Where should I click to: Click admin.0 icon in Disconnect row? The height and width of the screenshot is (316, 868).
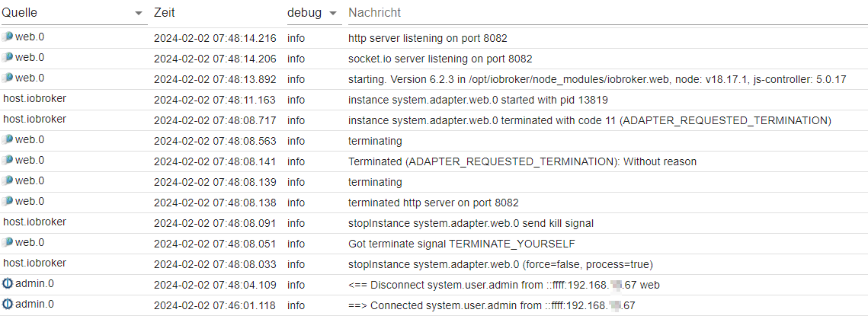pos(7,284)
